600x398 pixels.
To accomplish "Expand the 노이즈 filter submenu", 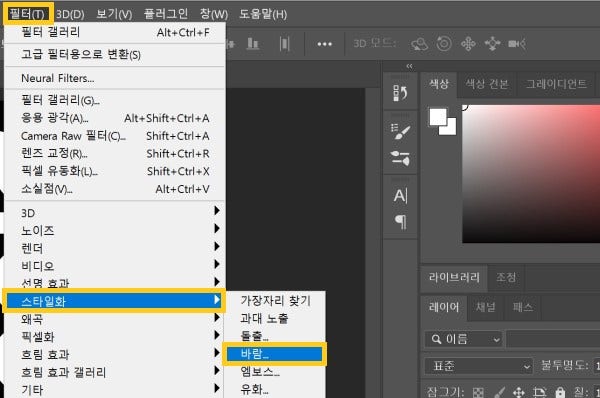I will 115,230.
